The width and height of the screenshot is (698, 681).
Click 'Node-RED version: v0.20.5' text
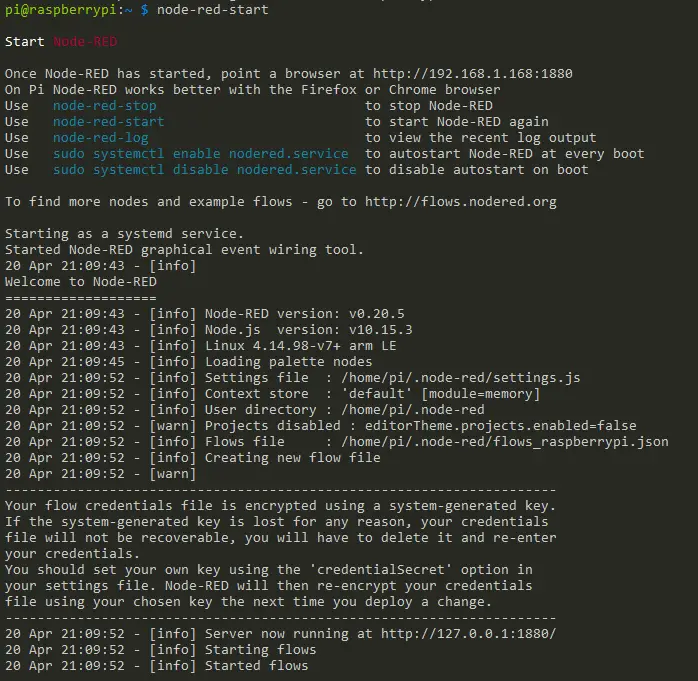[x=304, y=314]
